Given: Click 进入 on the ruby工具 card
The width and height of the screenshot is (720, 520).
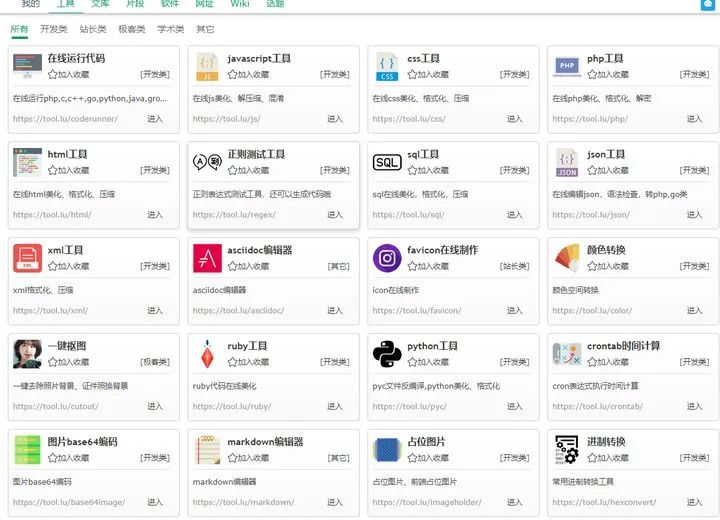Looking at the screenshot, I should 335,407.
